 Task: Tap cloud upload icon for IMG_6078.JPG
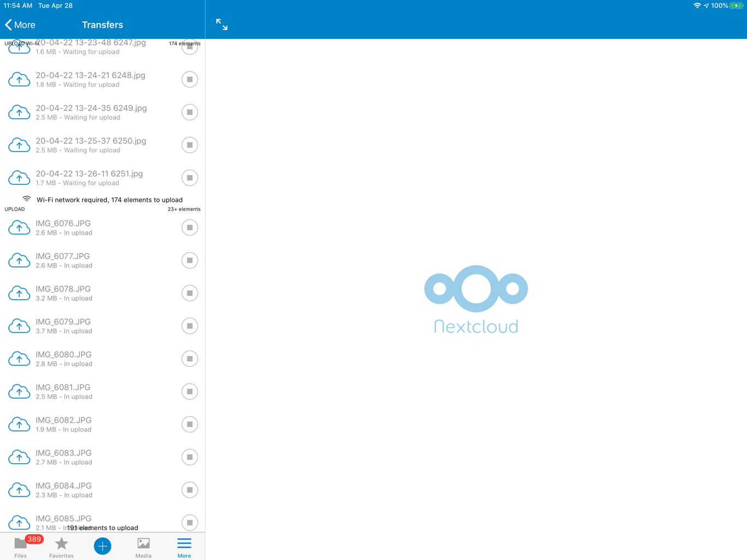(x=19, y=293)
